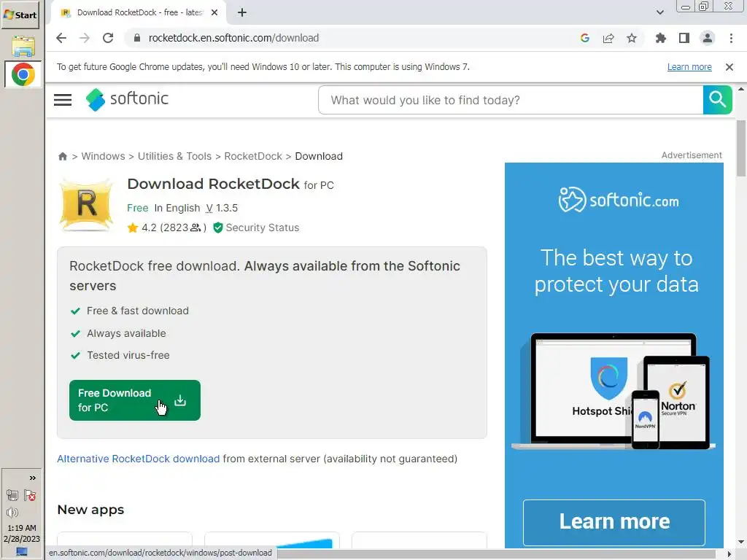747x560 pixels.
Task: Open the Chrome profile avatar
Action: pyautogui.click(x=708, y=38)
